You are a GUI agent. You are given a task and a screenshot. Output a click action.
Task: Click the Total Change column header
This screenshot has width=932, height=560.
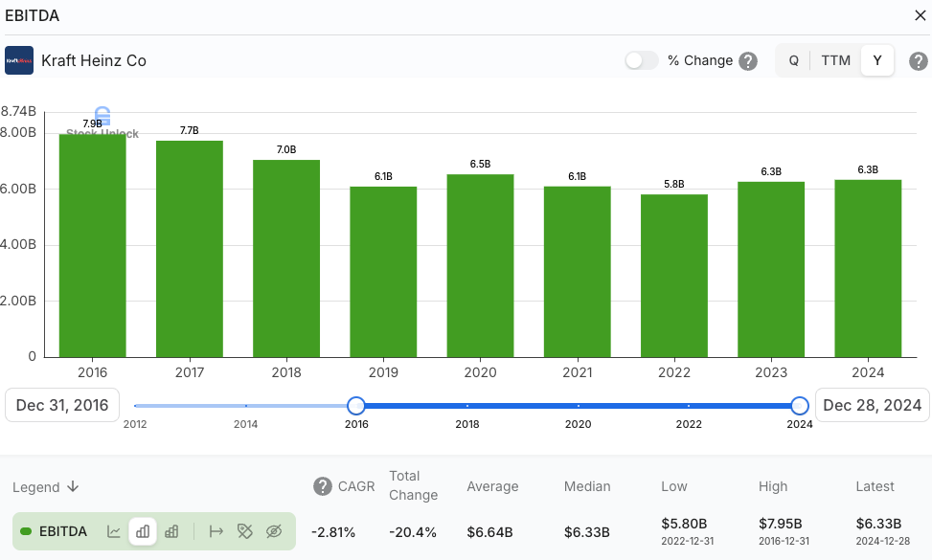pos(413,485)
